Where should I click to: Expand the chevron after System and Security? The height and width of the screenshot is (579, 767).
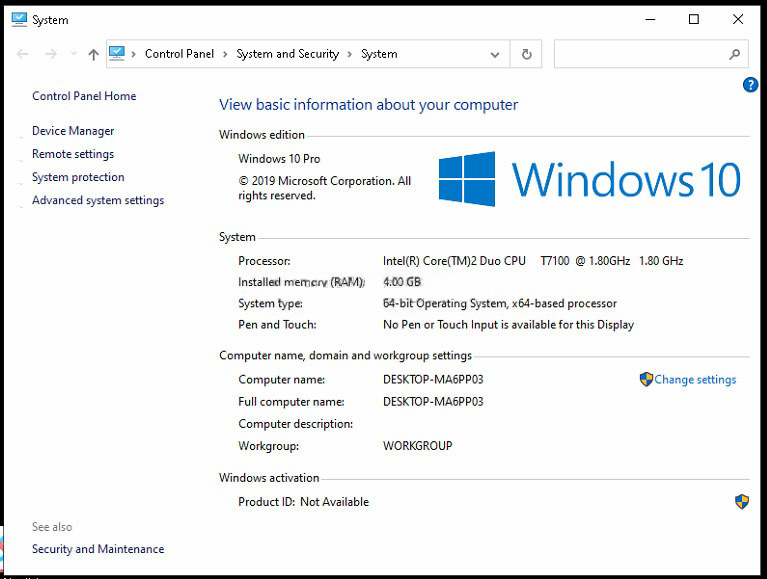[x=350, y=54]
